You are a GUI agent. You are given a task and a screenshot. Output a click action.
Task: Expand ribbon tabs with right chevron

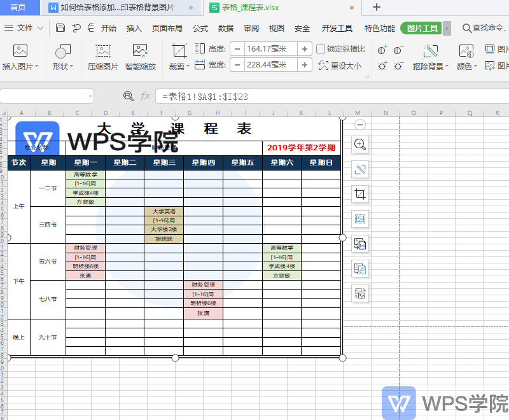pos(447,28)
